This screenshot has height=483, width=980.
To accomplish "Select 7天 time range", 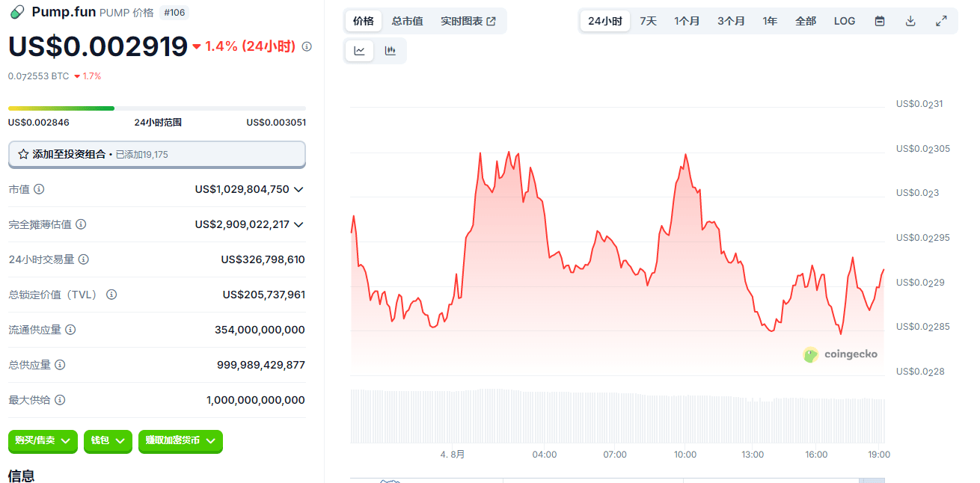I will coord(648,21).
